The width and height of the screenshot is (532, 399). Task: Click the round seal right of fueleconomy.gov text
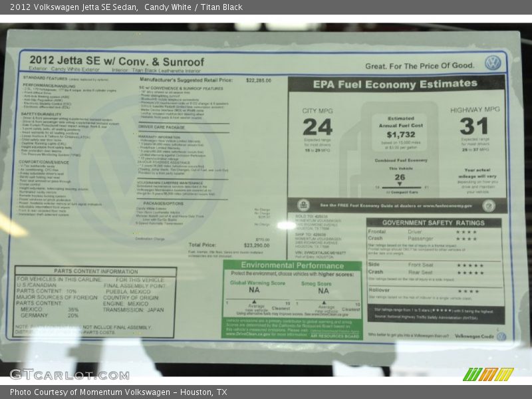click(489, 205)
